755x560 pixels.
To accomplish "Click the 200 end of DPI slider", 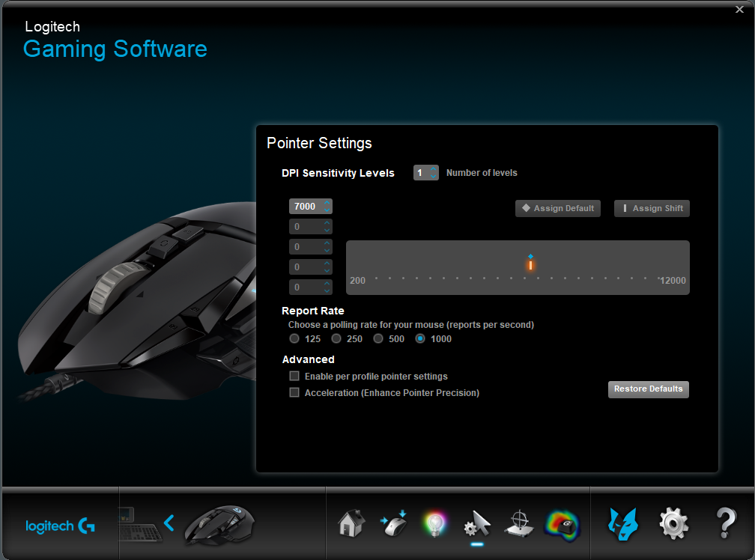I will point(357,281).
